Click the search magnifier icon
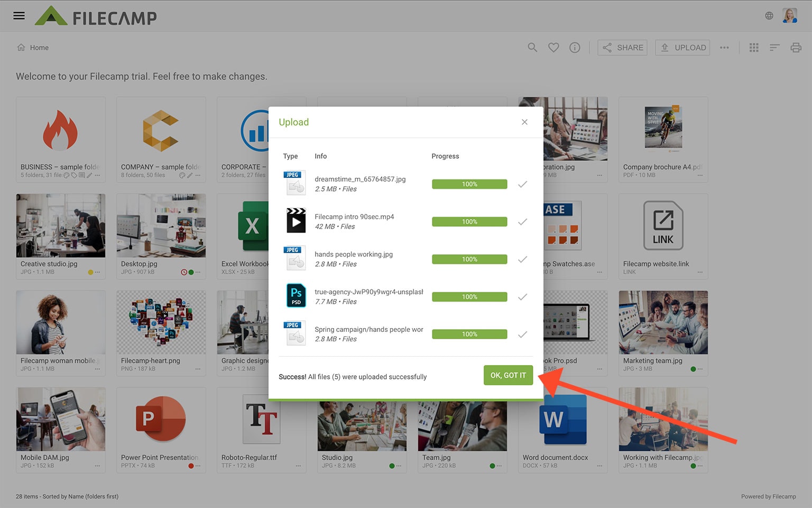 coord(532,48)
